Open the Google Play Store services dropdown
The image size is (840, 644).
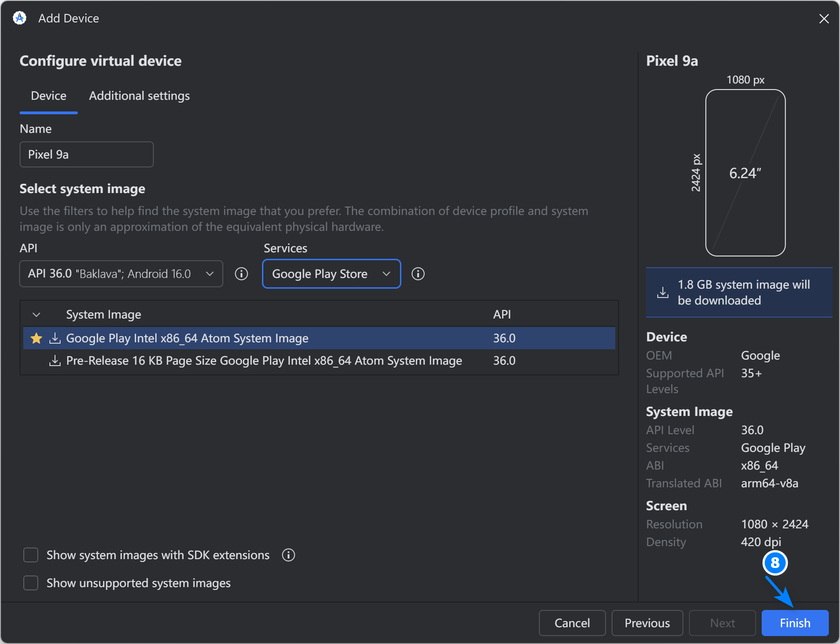tap(331, 274)
